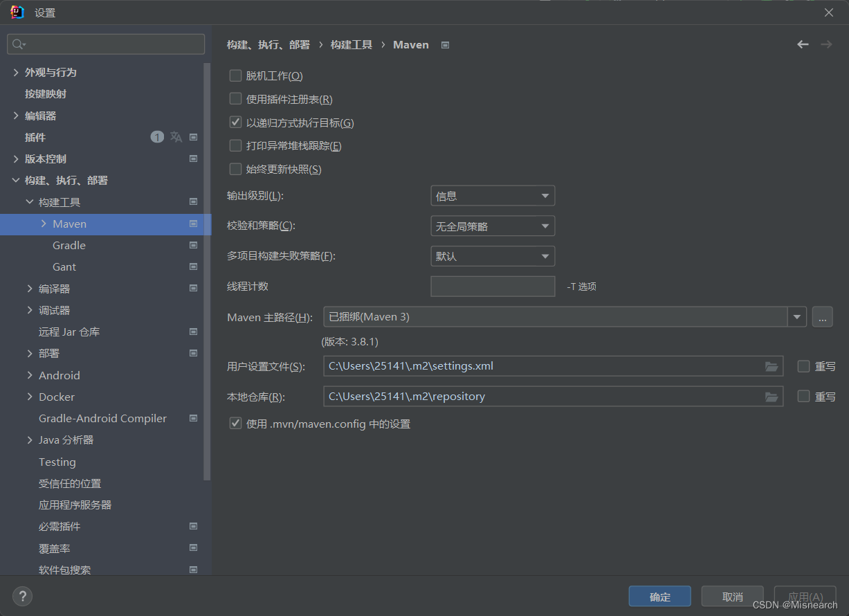
Task: Click the project icon on the 部署 row
Action: 194,353
